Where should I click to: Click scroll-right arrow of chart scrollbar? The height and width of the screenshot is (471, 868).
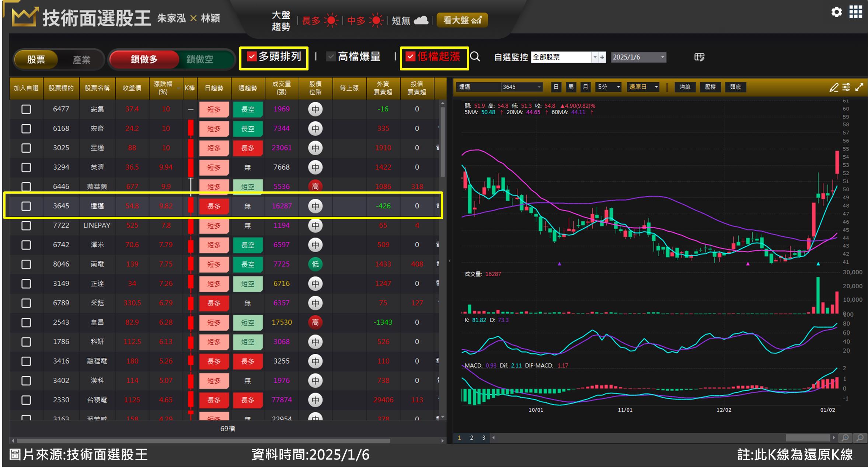[x=834, y=438]
